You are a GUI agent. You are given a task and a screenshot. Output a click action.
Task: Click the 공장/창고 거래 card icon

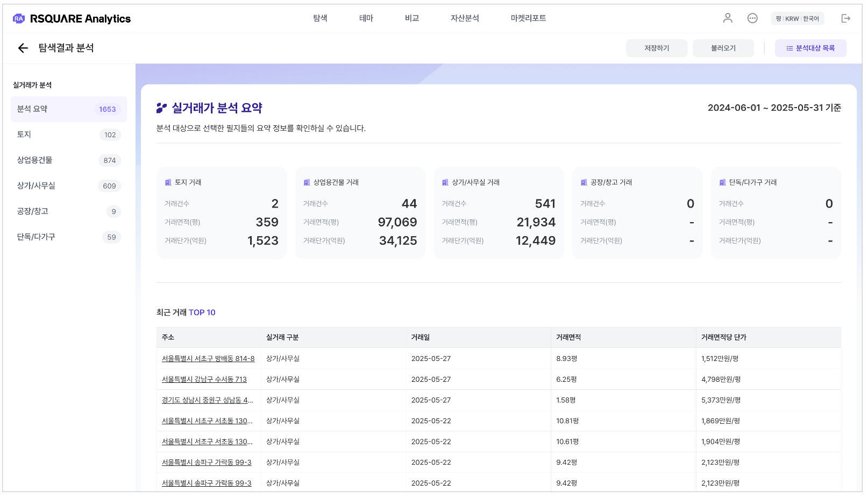click(584, 182)
